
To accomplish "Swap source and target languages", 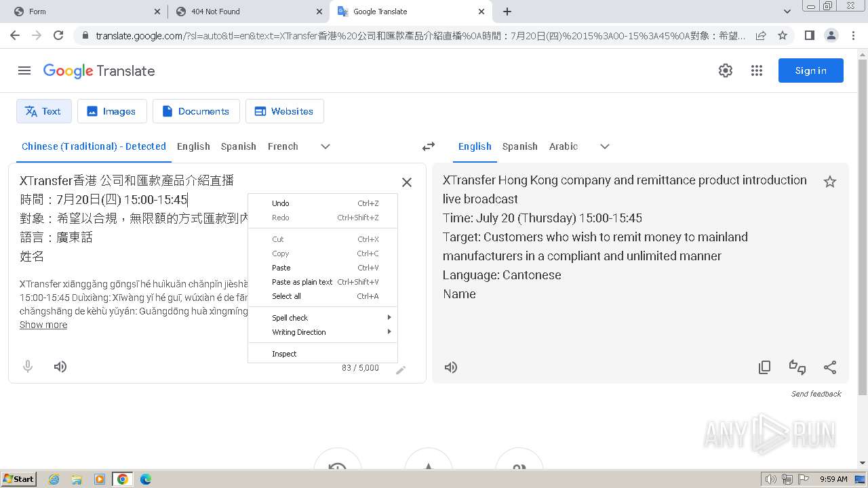I will [429, 146].
